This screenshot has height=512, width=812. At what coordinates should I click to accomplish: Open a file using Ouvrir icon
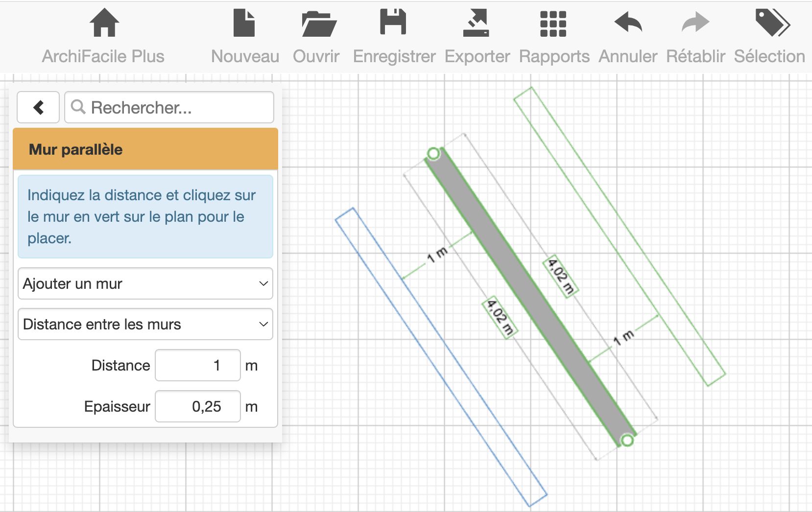click(318, 23)
